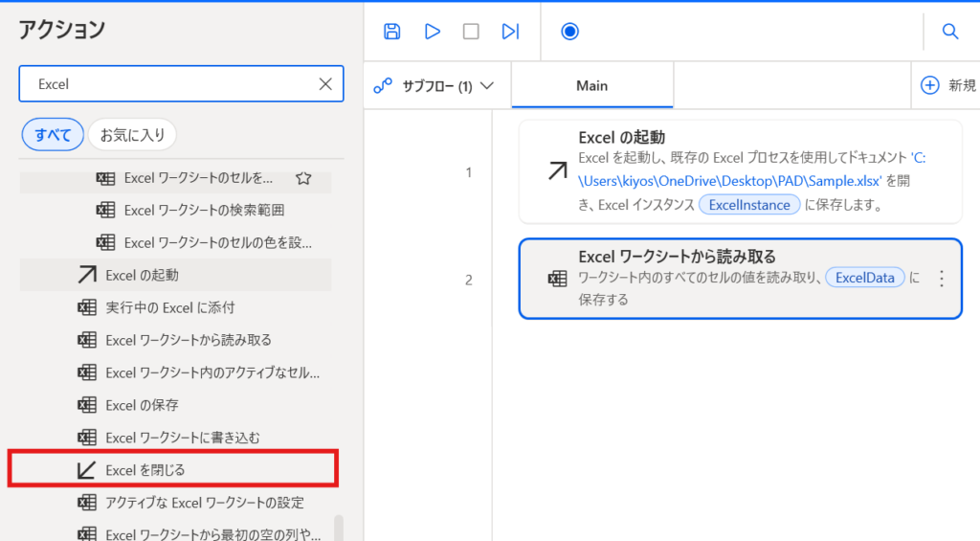Click the アクション panel heading

tap(62, 30)
